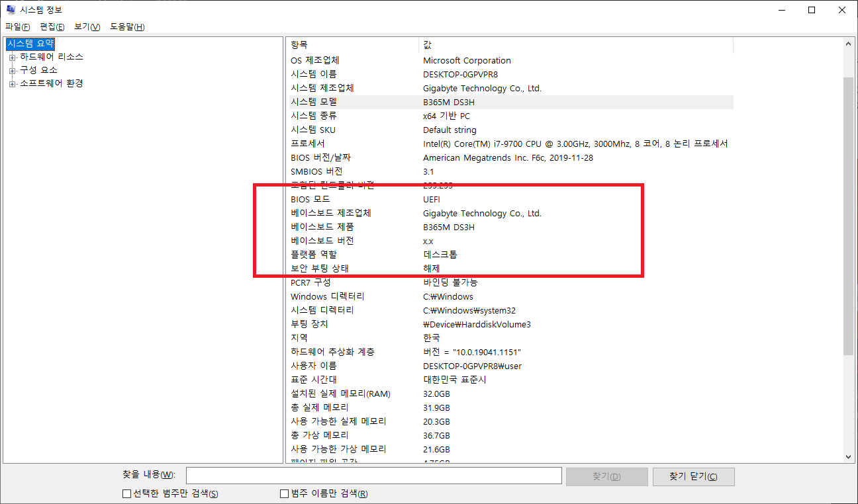Select 하드웨어 리소스 tree label

coord(51,57)
